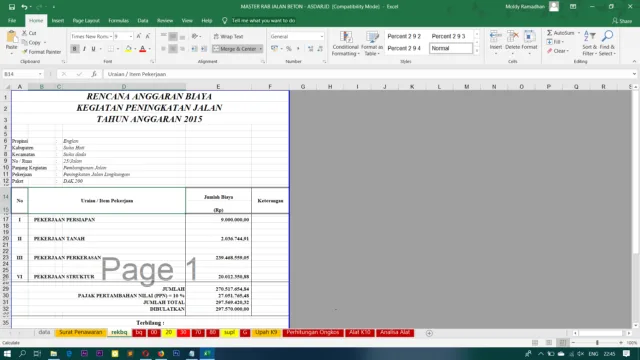
Task: Click the Paste clipboard icon
Action: point(11,38)
